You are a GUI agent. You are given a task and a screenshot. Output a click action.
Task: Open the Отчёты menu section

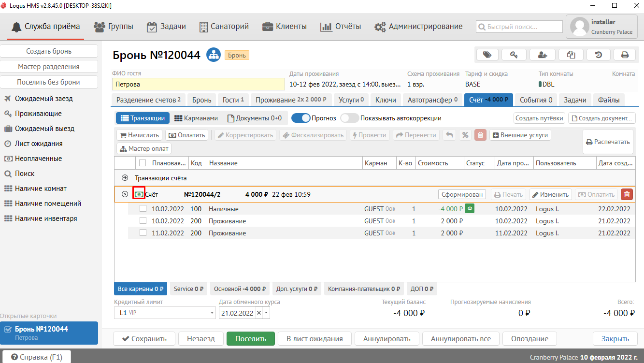pos(341,26)
